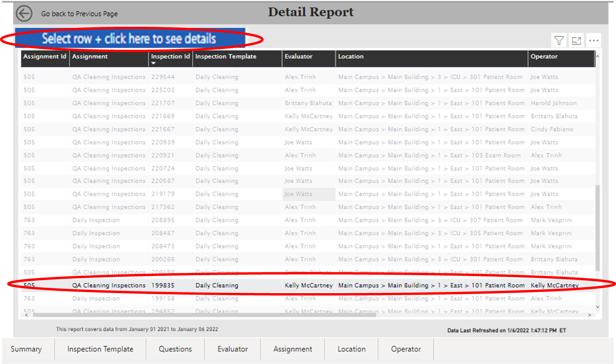Enter focus mode on the report table
616x364 pixels.
576,40
